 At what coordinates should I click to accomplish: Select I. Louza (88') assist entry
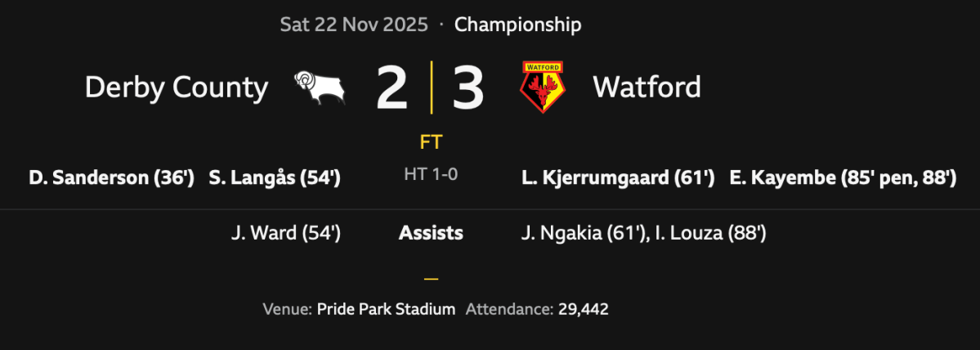coord(710,233)
